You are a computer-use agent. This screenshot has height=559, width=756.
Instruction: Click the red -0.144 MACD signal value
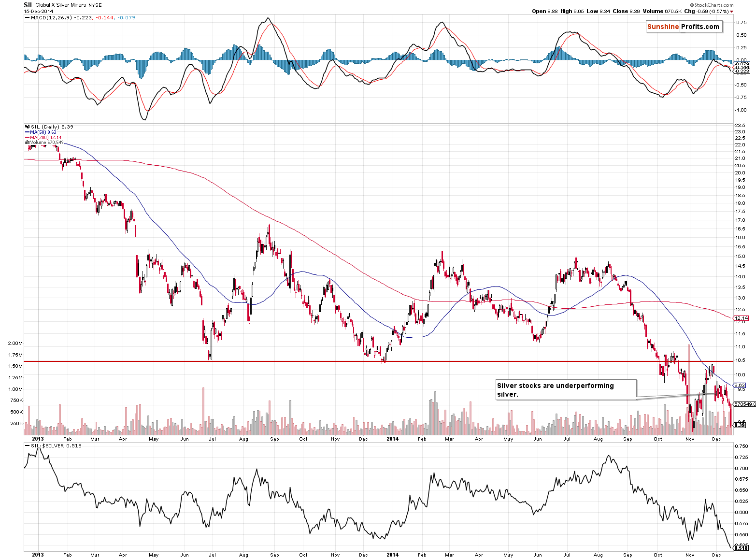(105, 17)
